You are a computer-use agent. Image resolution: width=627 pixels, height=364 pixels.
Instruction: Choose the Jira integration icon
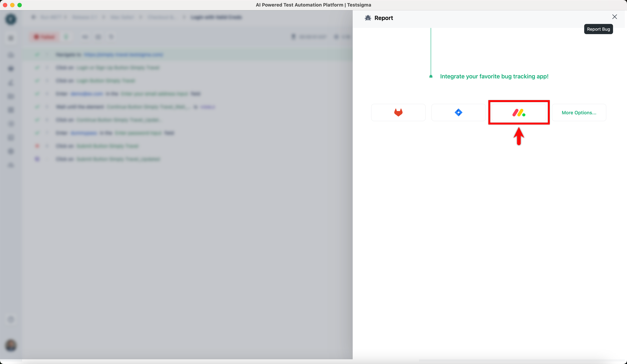(x=458, y=113)
